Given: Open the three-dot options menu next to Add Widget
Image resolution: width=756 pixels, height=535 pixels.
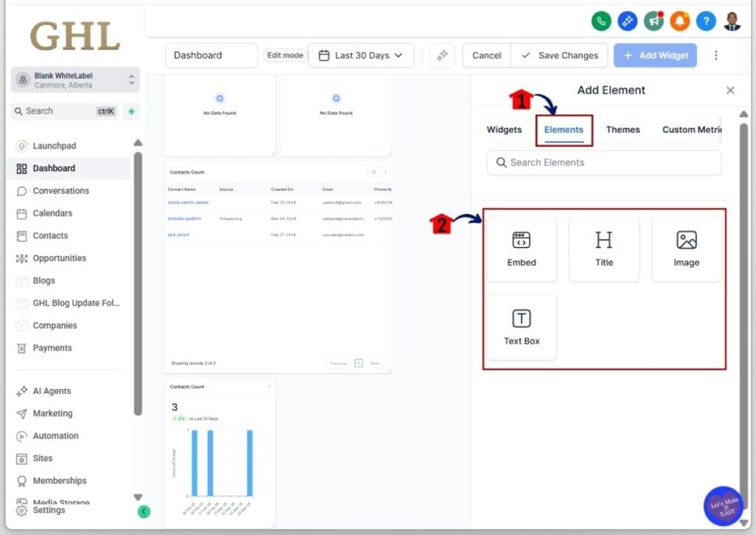Looking at the screenshot, I should coord(716,55).
